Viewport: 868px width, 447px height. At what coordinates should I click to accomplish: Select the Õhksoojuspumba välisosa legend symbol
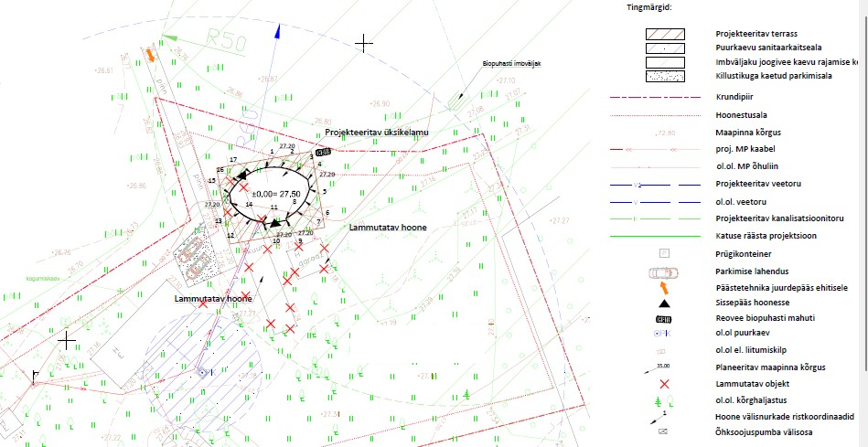(665, 431)
